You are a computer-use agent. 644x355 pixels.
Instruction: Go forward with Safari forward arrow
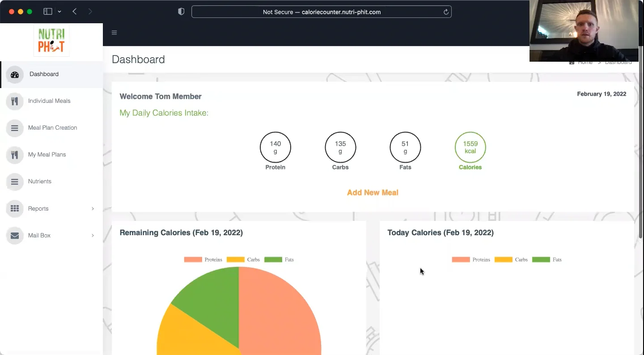(x=90, y=12)
